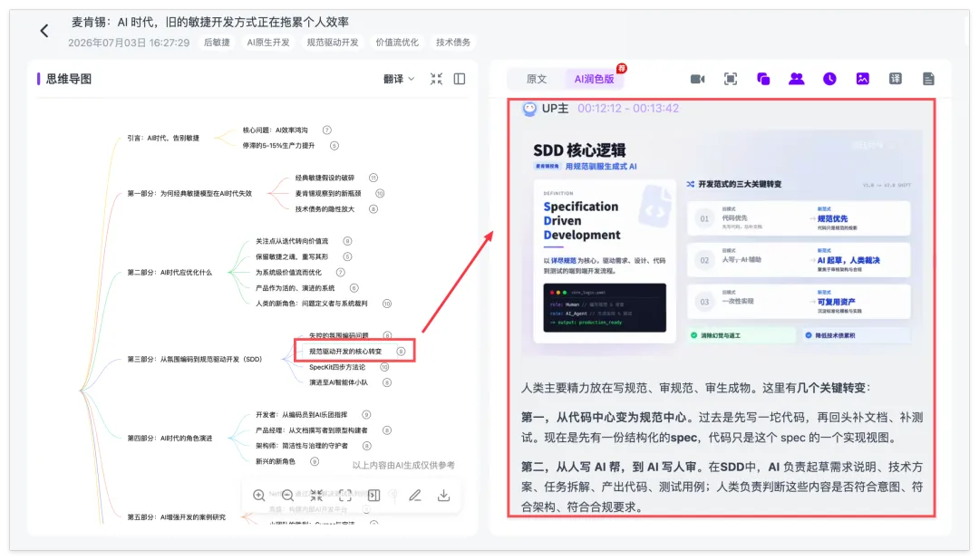Click the screenshot capture frame icon

[x=731, y=79]
